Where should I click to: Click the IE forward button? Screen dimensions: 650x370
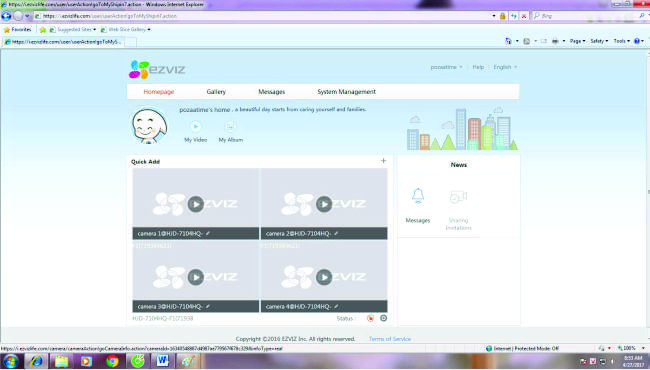tap(18, 16)
